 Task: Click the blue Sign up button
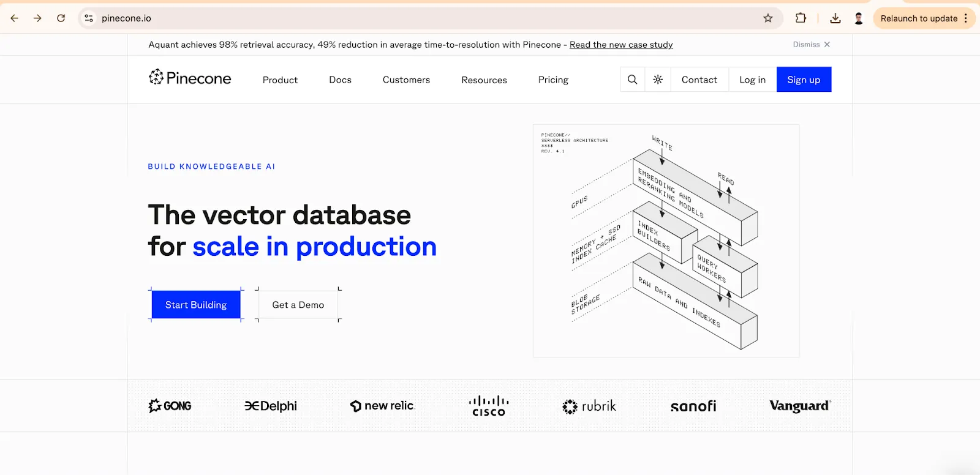coord(804,80)
